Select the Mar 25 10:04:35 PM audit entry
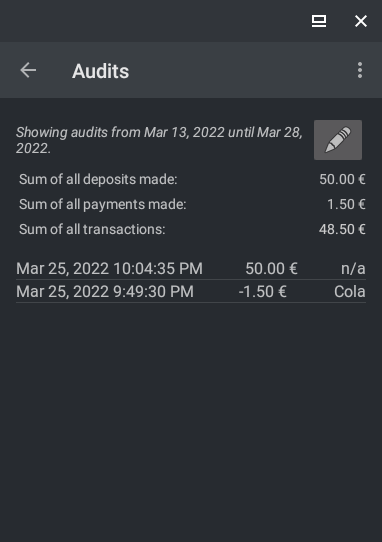 [191, 269]
